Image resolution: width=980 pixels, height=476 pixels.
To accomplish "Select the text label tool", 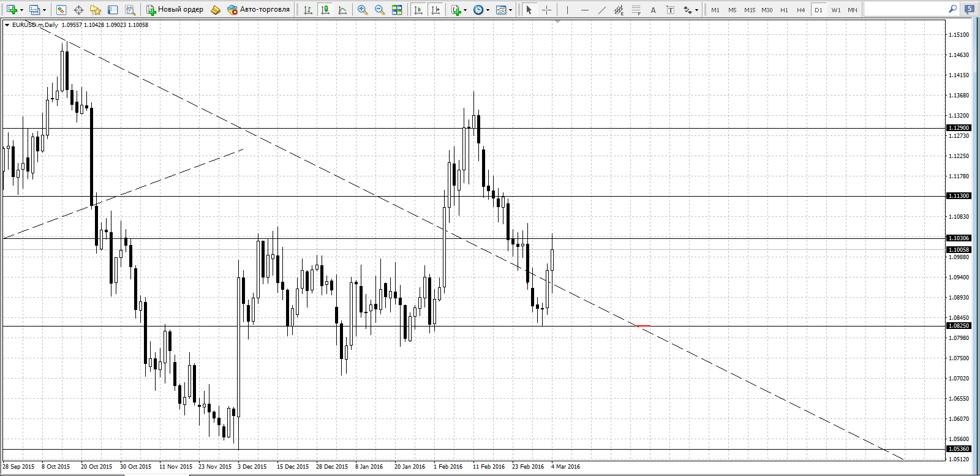I will 670,10.
